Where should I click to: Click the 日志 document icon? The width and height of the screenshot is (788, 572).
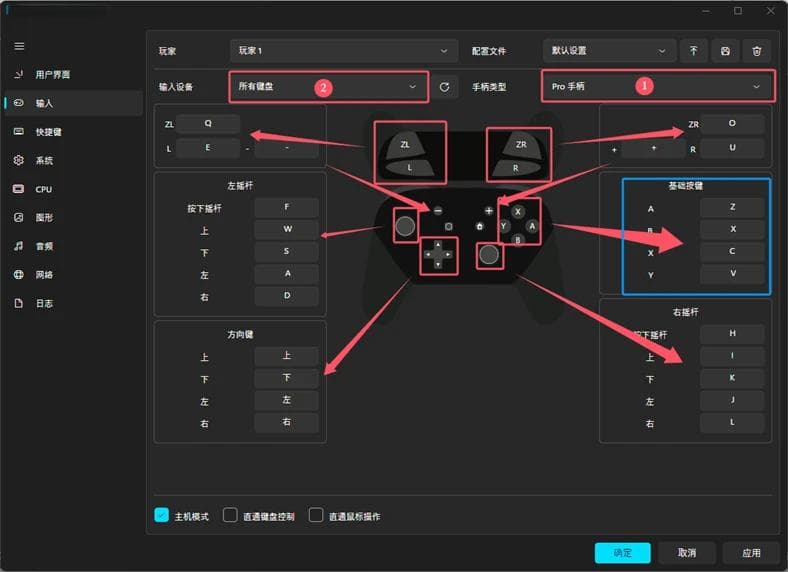19,304
